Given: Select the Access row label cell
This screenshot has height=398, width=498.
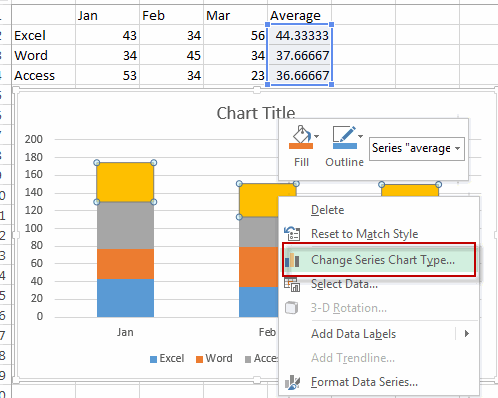Looking at the screenshot, I should click(x=44, y=75).
